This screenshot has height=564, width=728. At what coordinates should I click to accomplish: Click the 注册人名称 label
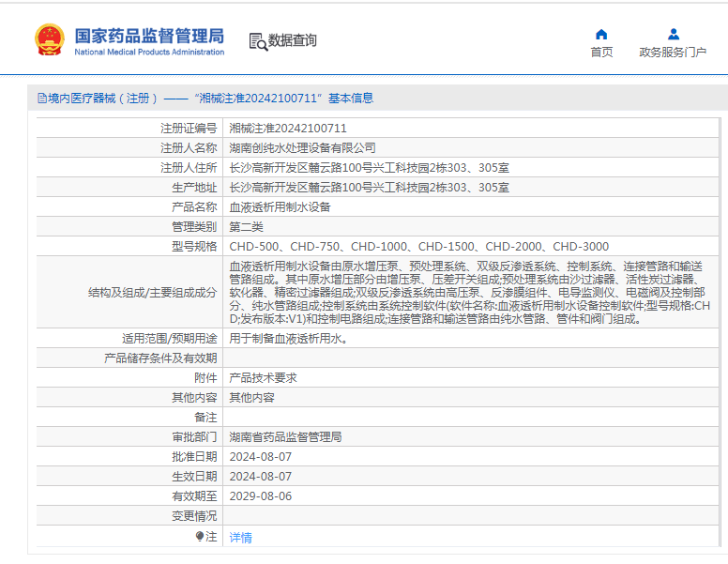coord(189,147)
